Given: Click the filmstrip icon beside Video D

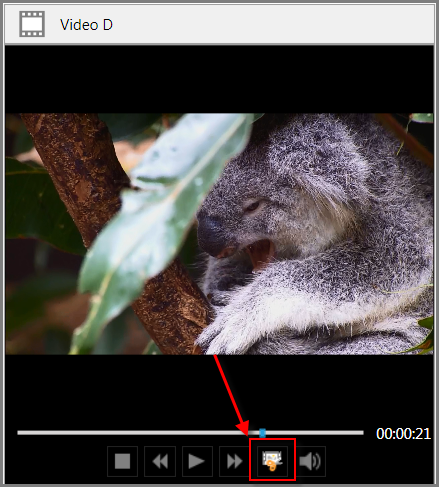Looking at the screenshot, I should 32,24.
